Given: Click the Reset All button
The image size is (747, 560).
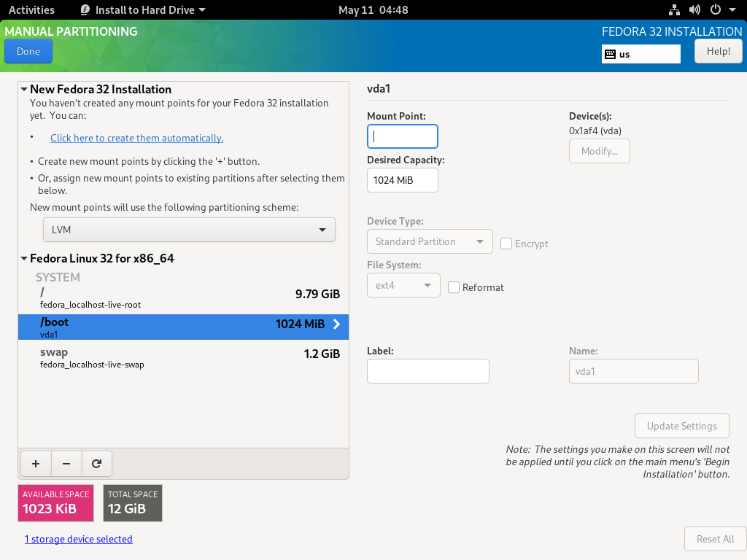Looking at the screenshot, I should click(715, 539).
